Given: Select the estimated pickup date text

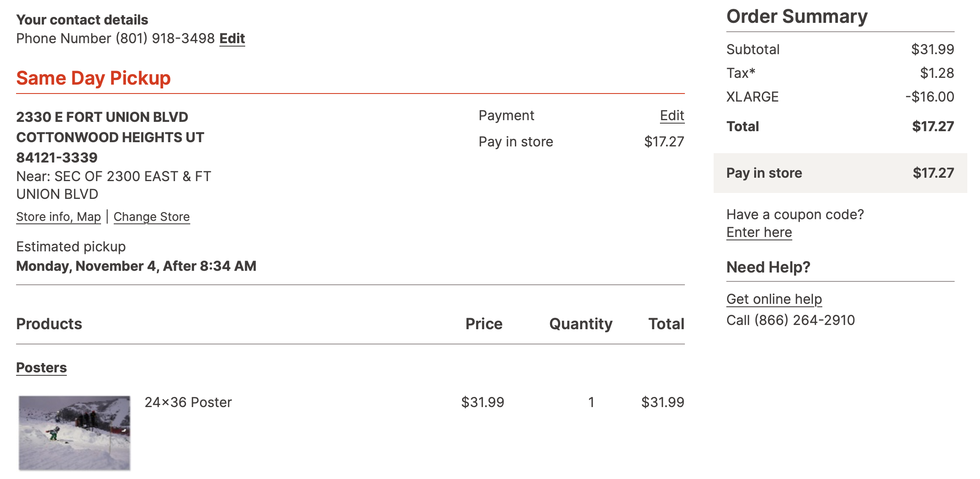Looking at the screenshot, I should (136, 266).
